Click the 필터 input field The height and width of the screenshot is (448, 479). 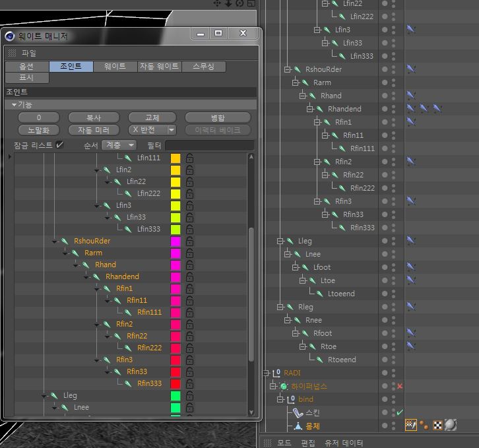click(210, 145)
